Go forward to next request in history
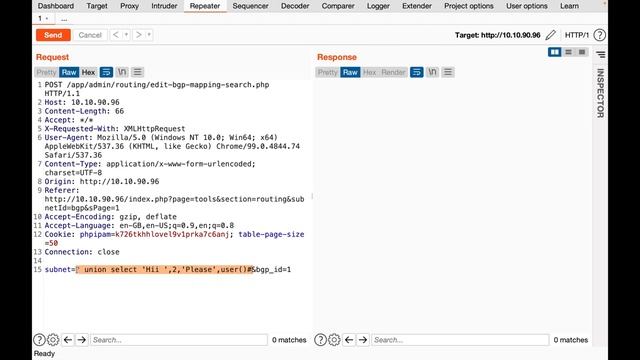The image size is (640, 360). (x=138, y=35)
